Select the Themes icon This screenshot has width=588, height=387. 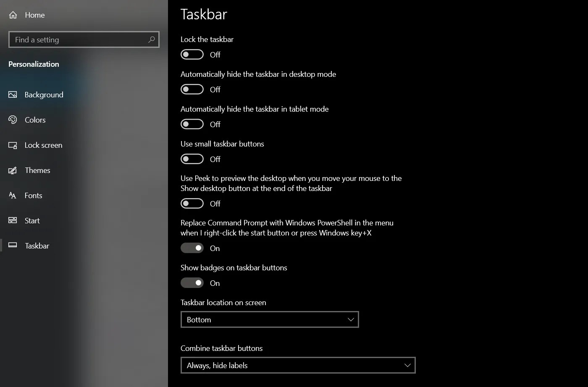point(12,170)
